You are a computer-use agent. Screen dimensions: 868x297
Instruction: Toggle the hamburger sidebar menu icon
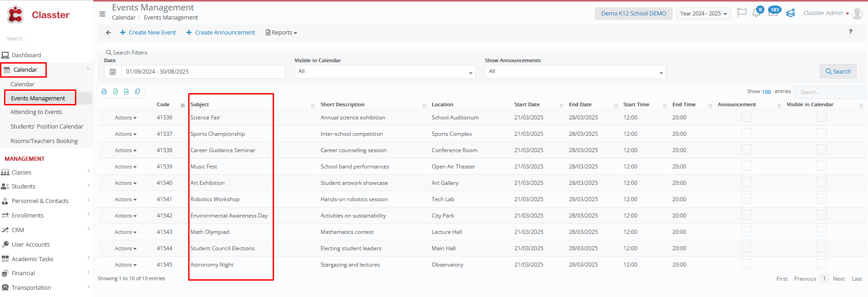tap(102, 14)
